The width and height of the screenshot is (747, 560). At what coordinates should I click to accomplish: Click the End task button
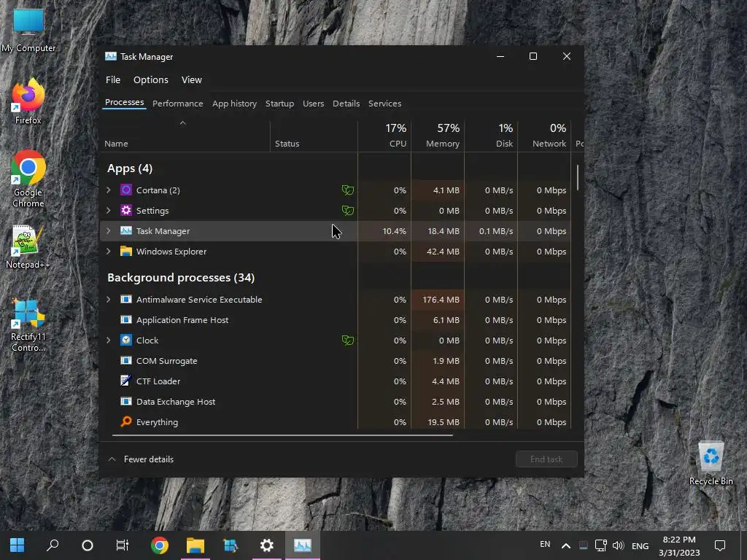click(x=546, y=459)
